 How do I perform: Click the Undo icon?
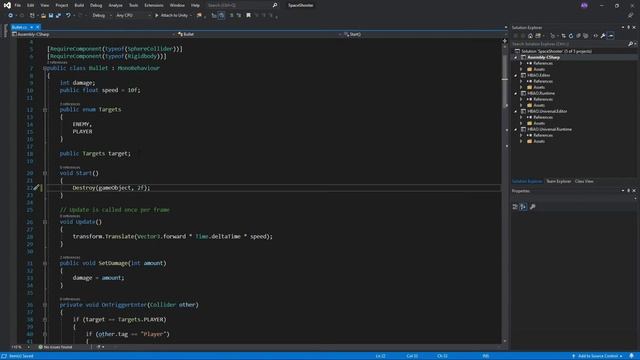69,16
